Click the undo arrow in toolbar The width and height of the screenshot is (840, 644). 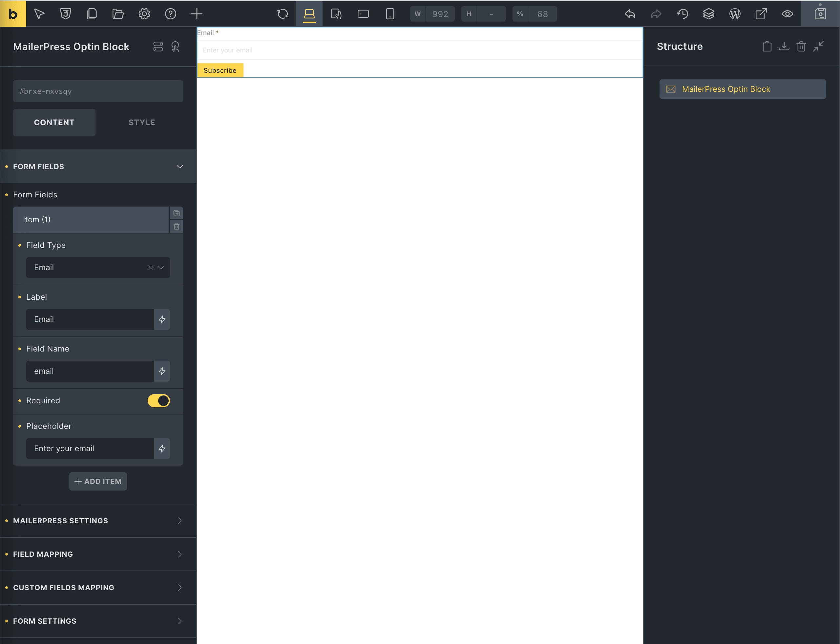(630, 14)
